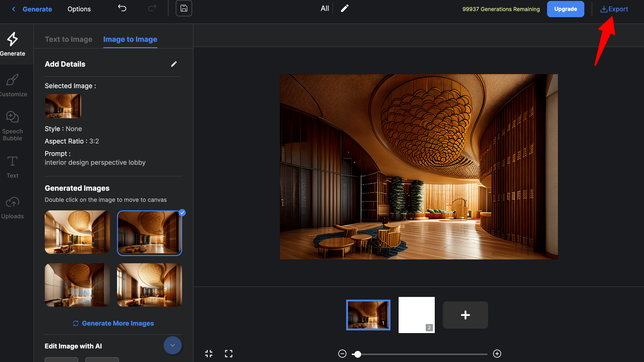The image size is (644, 362).
Task: Edit details with Add Details pencil icon
Action: [x=174, y=64]
